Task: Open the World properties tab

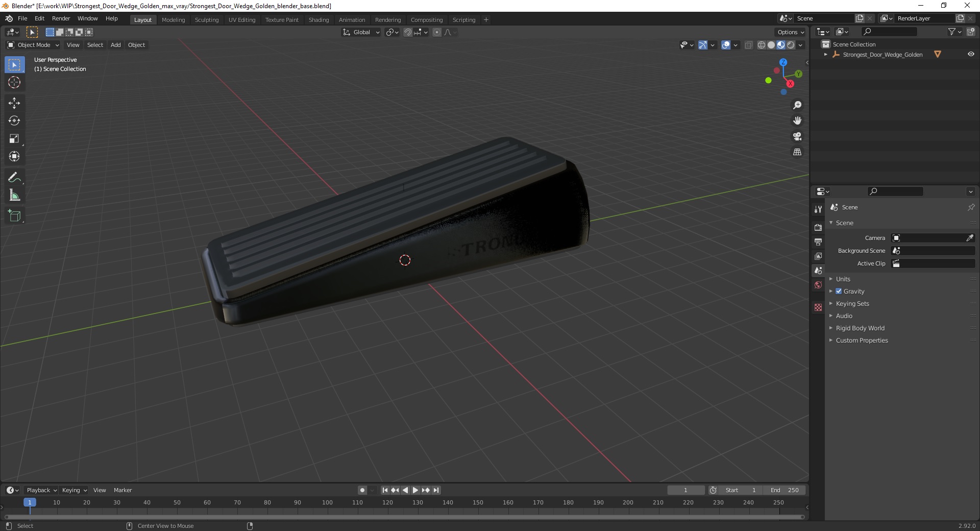Action: (818, 285)
